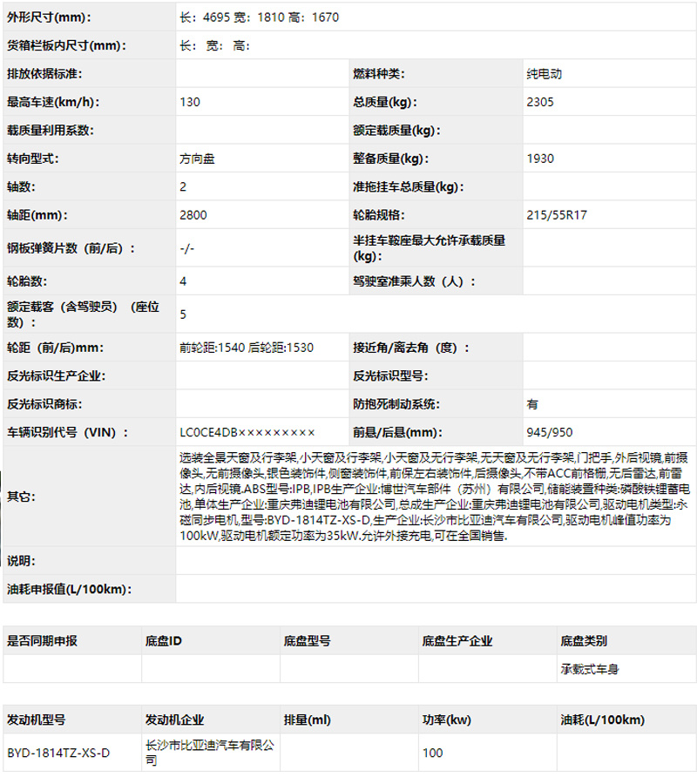This screenshot has width=697, height=784.
Task: Click the steering type value 方向盘
Action: point(197,159)
